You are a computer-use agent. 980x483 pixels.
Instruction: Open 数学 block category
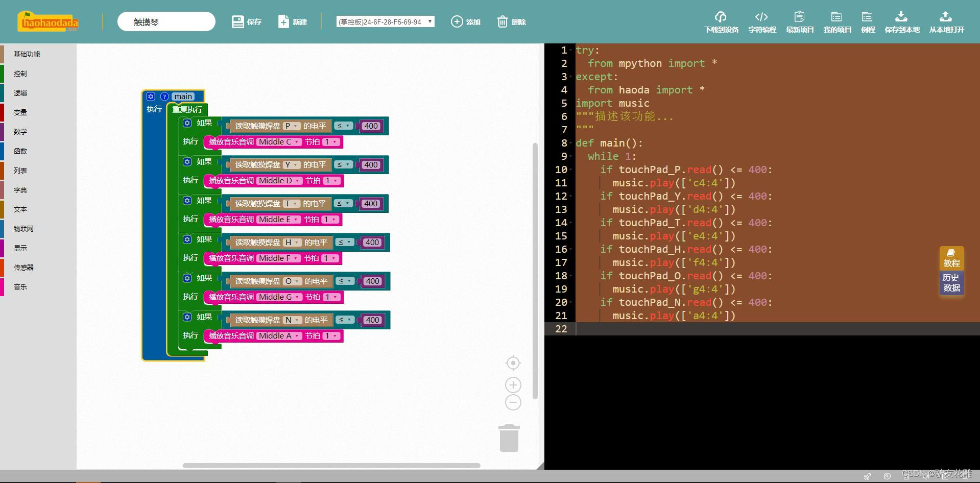tap(20, 132)
